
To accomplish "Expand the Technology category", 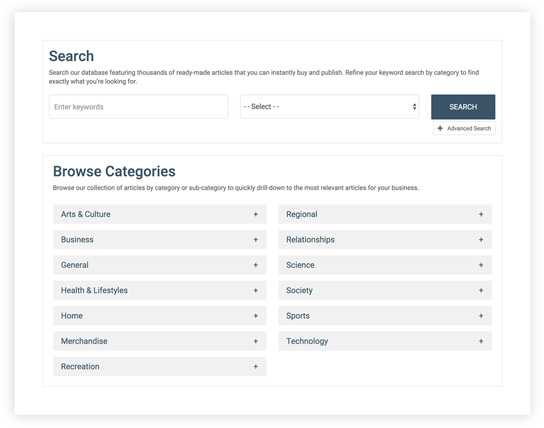I will point(385,341).
